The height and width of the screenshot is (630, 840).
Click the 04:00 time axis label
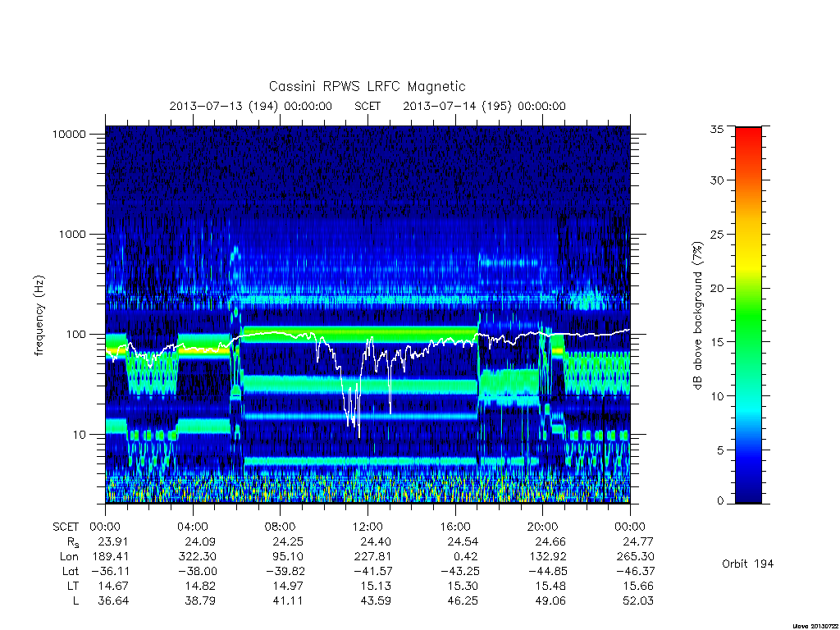click(x=193, y=527)
